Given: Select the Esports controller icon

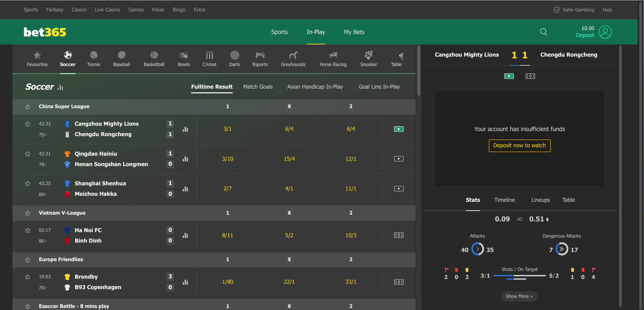Looking at the screenshot, I should (260, 55).
